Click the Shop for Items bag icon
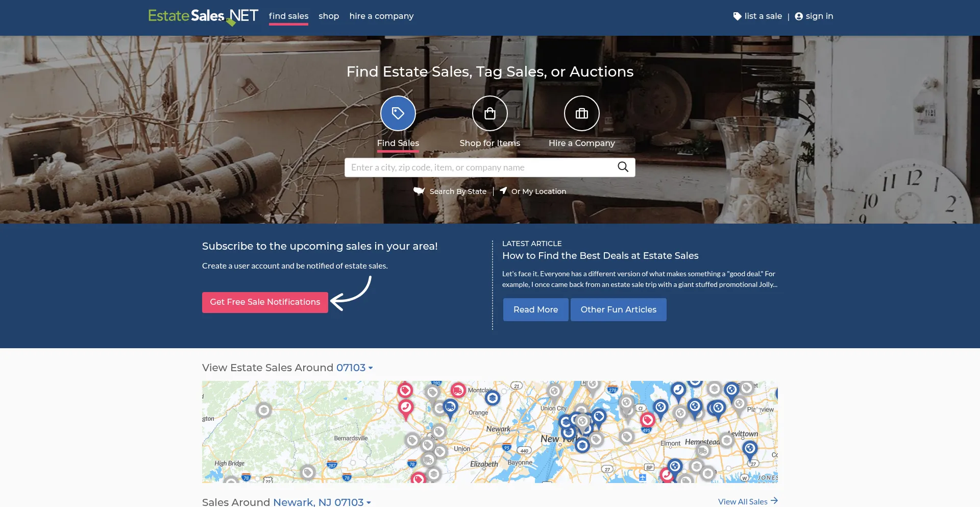 tap(489, 113)
